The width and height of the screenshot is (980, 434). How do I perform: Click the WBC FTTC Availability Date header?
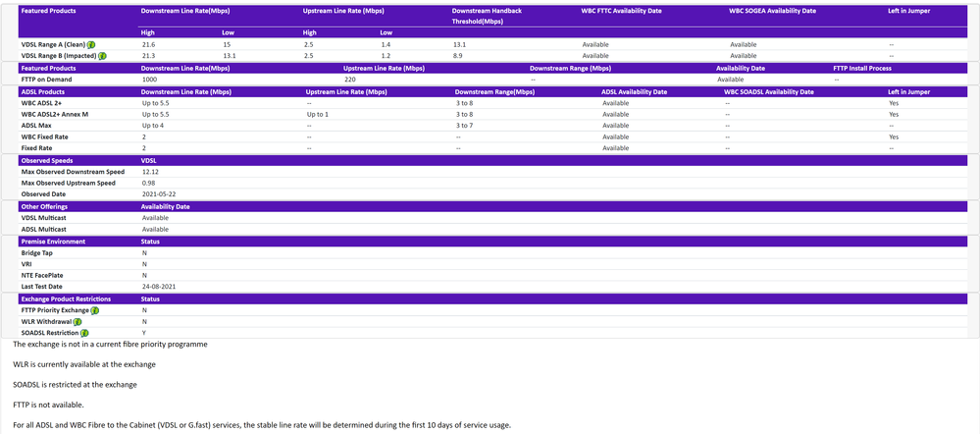coord(621,11)
